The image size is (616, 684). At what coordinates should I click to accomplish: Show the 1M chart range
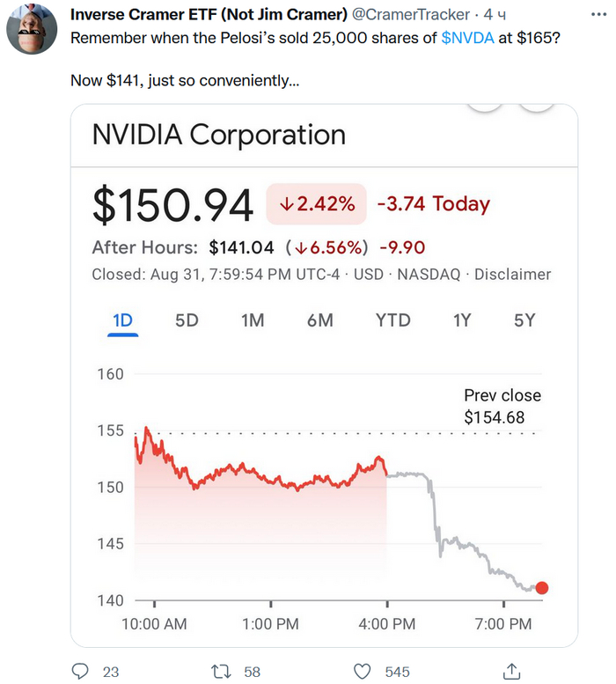click(253, 320)
